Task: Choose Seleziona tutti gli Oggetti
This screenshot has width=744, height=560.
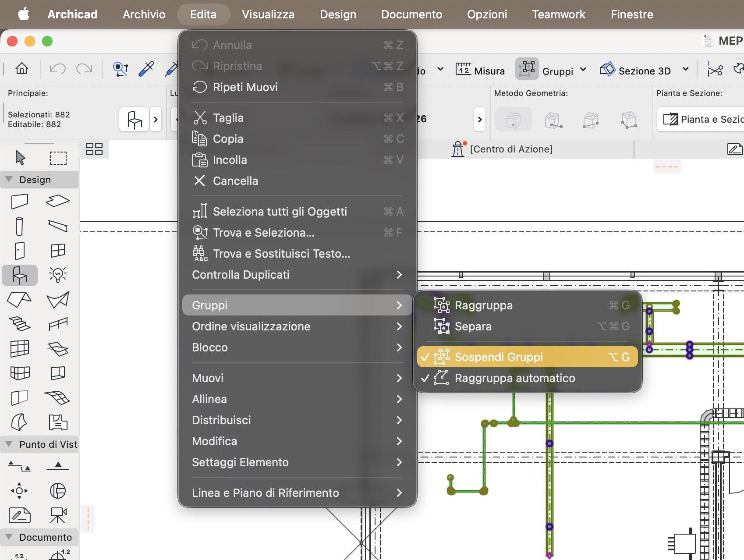Action: click(x=297, y=212)
